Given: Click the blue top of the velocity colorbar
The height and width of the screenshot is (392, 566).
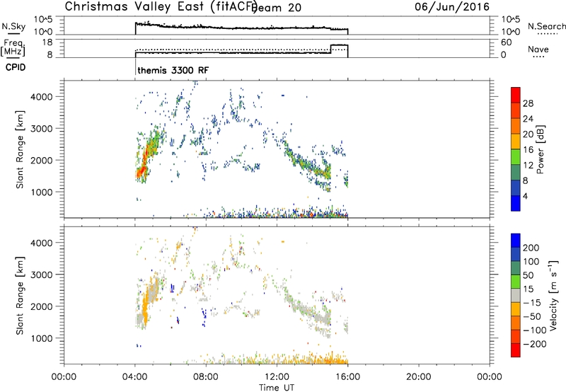Looking at the screenshot, I should (516, 241).
